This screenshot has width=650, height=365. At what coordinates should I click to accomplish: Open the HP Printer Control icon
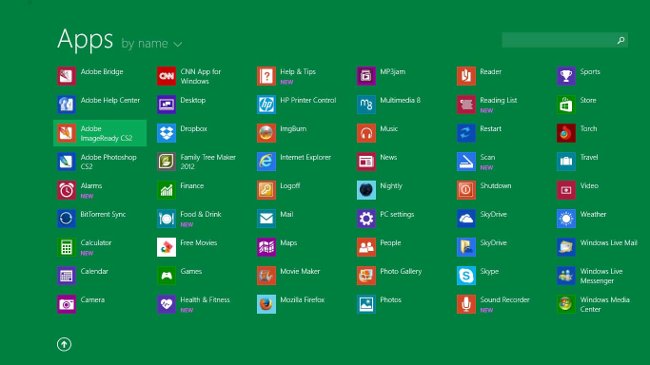pyautogui.click(x=266, y=105)
